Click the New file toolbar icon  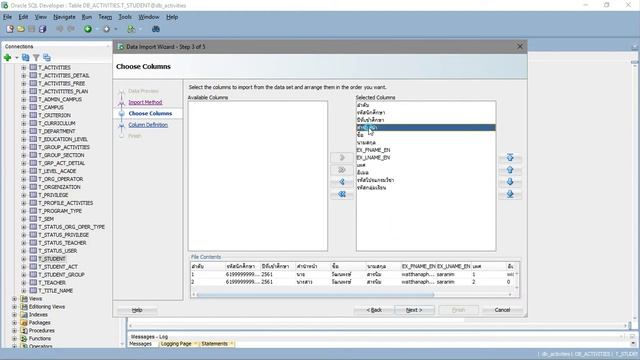10,29
